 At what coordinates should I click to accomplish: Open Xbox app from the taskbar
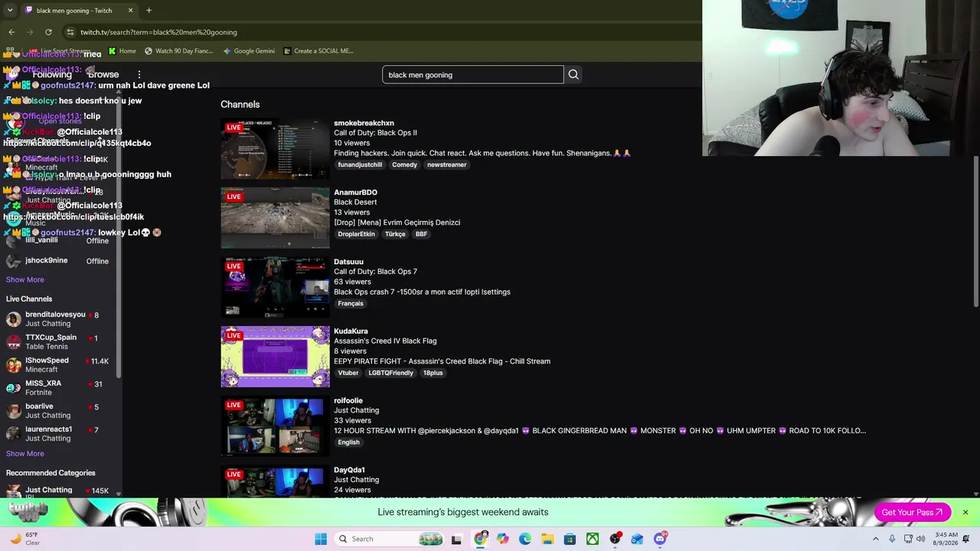pyautogui.click(x=593, y=539)
